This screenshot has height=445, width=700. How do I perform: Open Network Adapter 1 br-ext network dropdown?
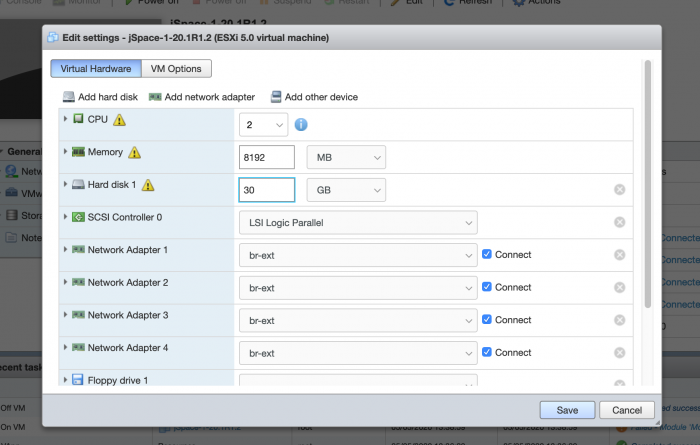pos(358,255)
